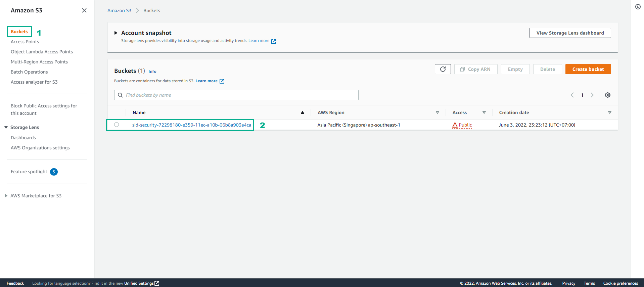Click the June 3, 2022 creation date cell
Viewport: 644px width, 287px height.
point(537,125)
